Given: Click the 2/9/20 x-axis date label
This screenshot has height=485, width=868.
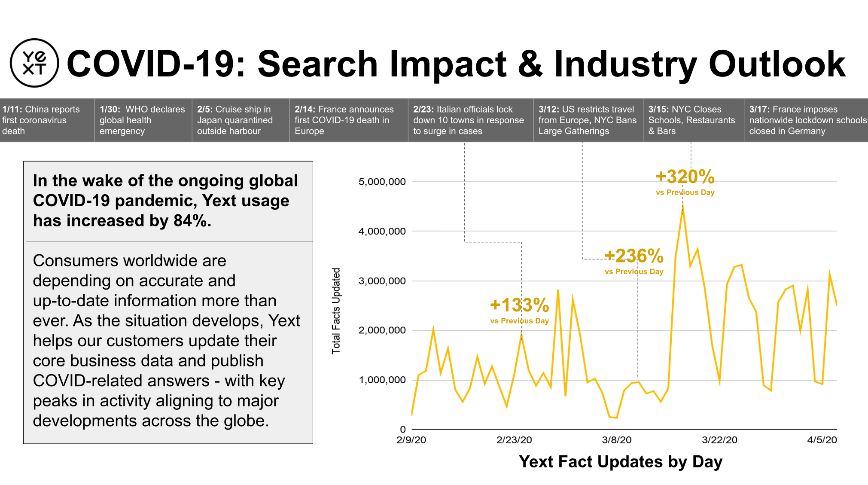Looking at the screenshot, I should click(411, 440).
